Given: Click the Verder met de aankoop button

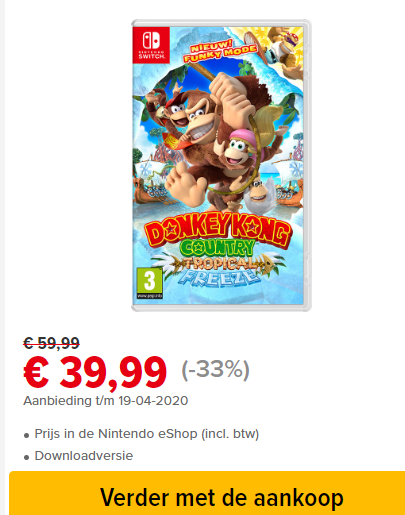Looking at the screenshot, I should point(207,493).
